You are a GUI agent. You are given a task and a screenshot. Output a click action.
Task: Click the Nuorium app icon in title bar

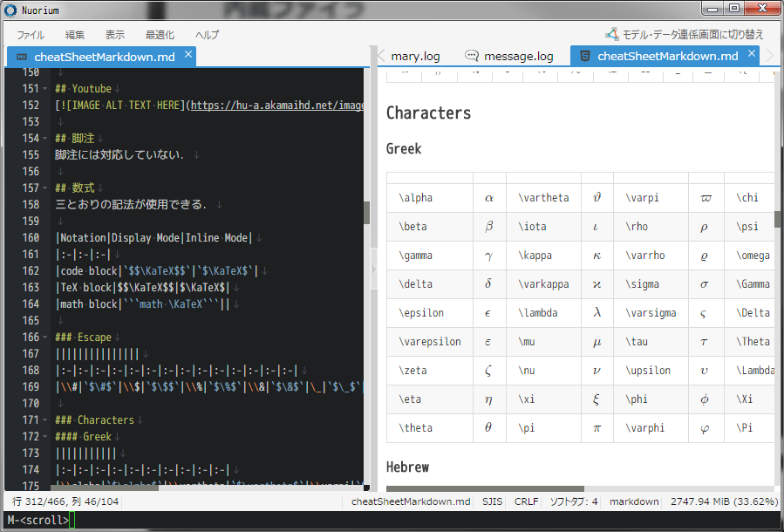(x=10, y=10)
